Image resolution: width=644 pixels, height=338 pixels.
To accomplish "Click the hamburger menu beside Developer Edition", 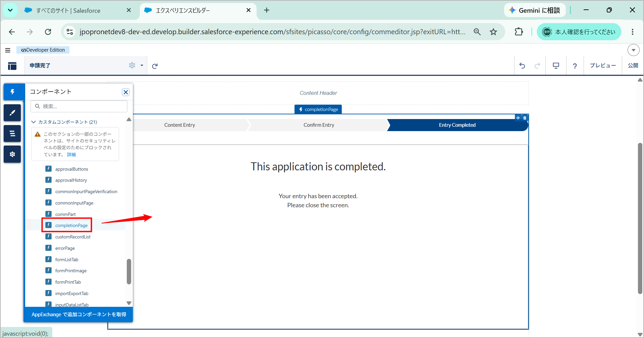I will [8, 50].
